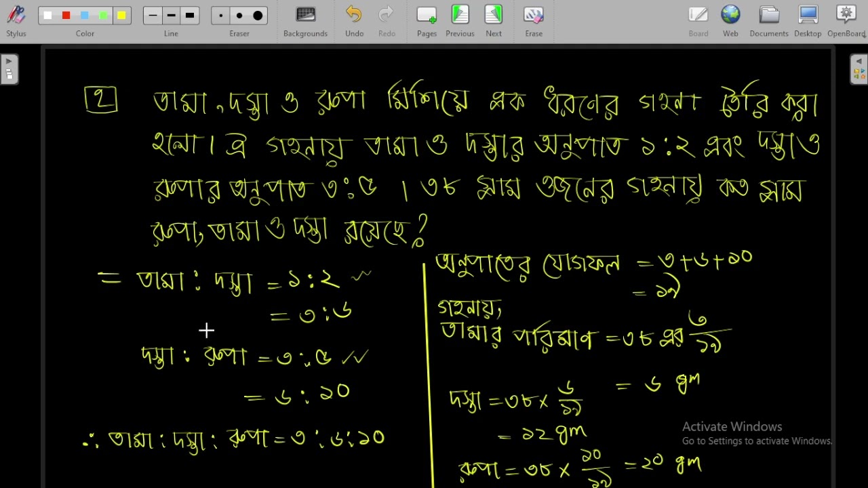Select the white pen color

point(47,16)
